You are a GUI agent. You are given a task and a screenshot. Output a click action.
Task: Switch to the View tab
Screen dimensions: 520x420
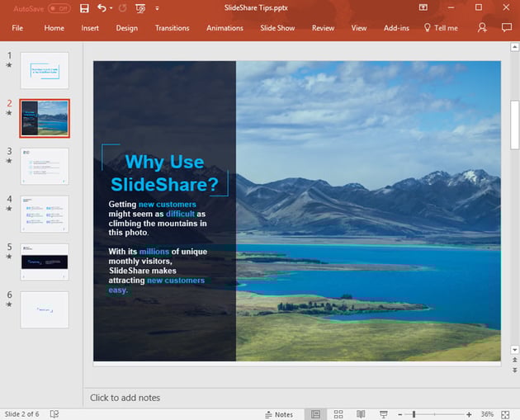tap(359, 28)
